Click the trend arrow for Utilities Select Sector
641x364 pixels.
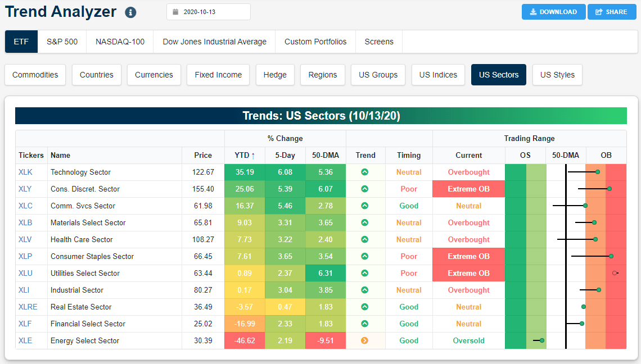point(365,273)
